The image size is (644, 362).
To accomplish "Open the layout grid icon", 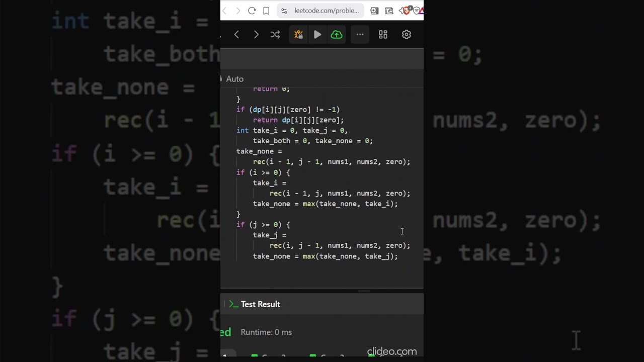I will [383, 34].
